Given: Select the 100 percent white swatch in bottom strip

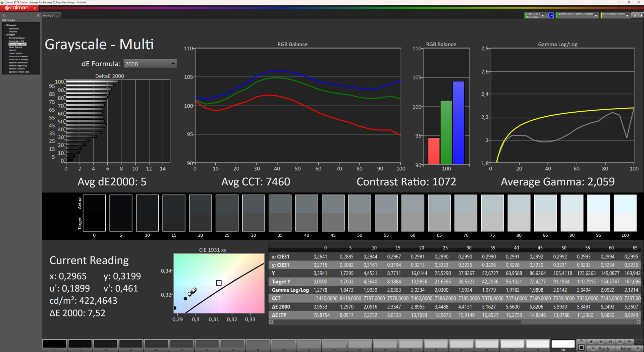Looking at the screenshot, I should tap(563, 344).
